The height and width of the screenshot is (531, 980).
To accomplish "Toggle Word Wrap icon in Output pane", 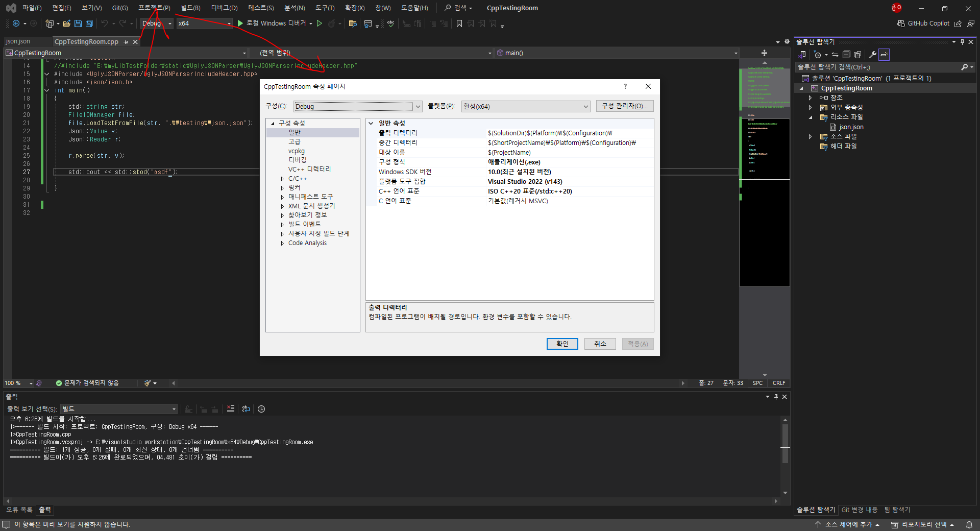I will coord(246,409).
